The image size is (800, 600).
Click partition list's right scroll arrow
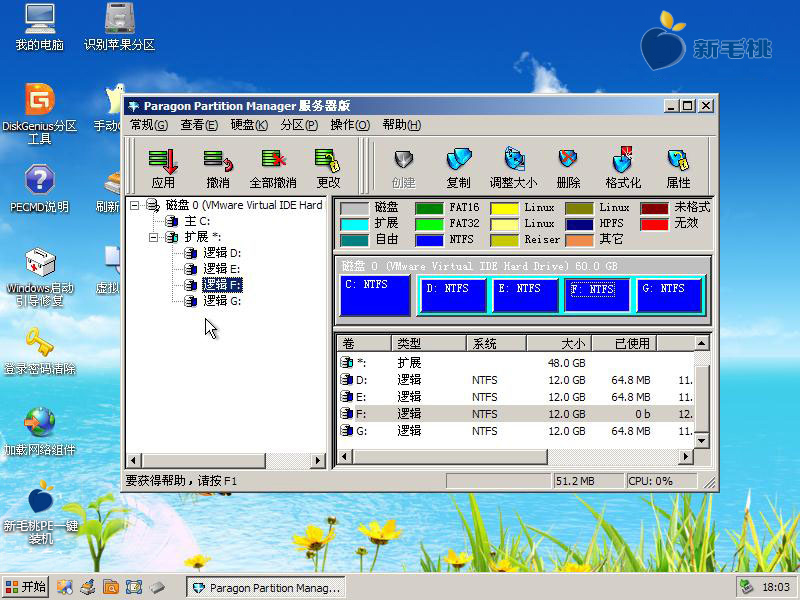tap(686, 457)
